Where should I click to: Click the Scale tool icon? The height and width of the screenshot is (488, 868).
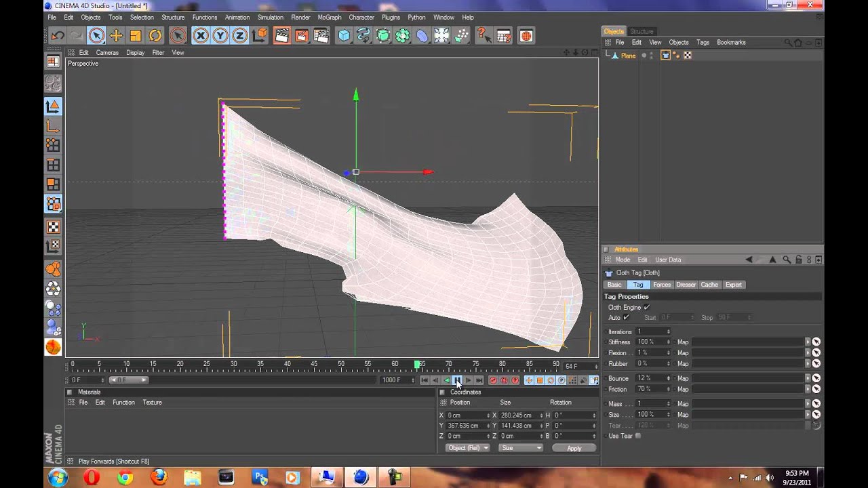(136, 36)
